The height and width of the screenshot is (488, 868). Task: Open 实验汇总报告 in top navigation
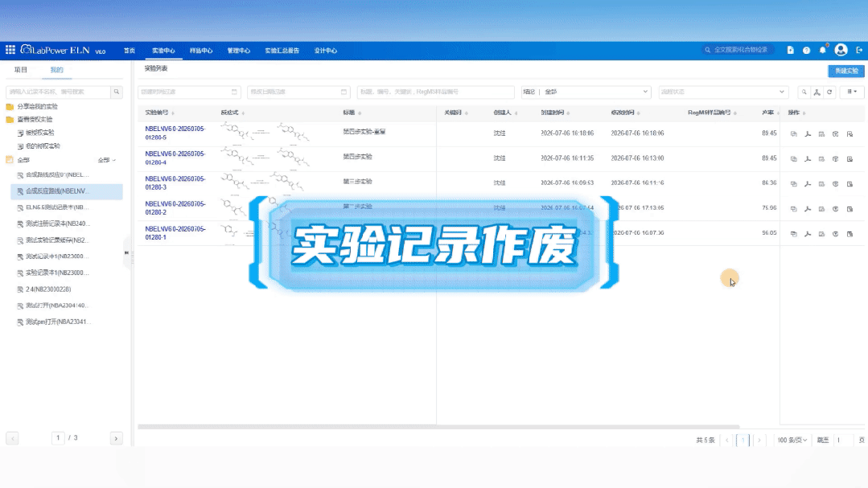[x=282, y=51]
